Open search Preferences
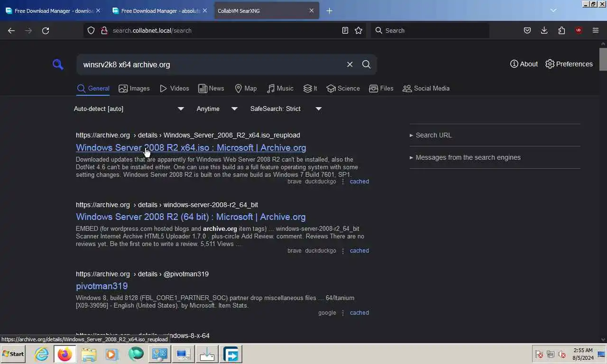 coord(569,64)
